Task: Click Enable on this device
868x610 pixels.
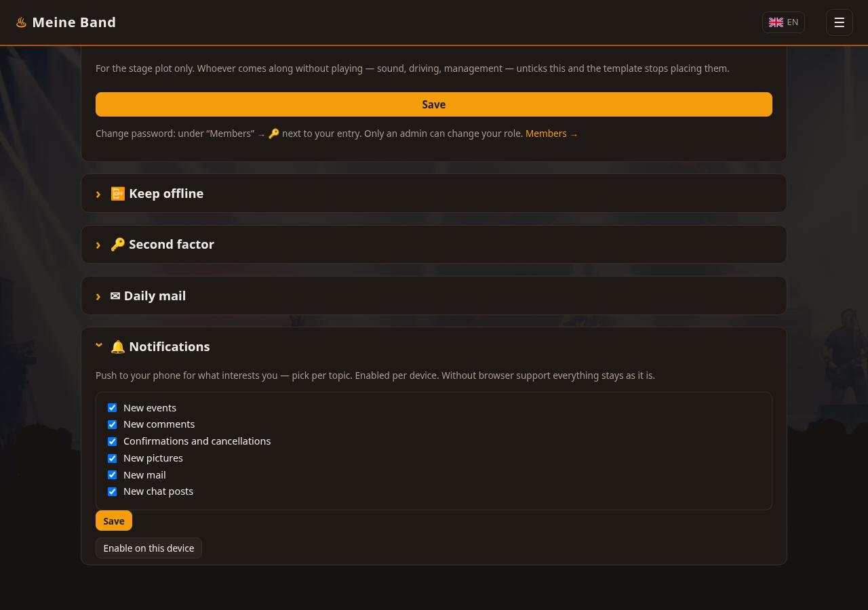Action: coord(149,548)
